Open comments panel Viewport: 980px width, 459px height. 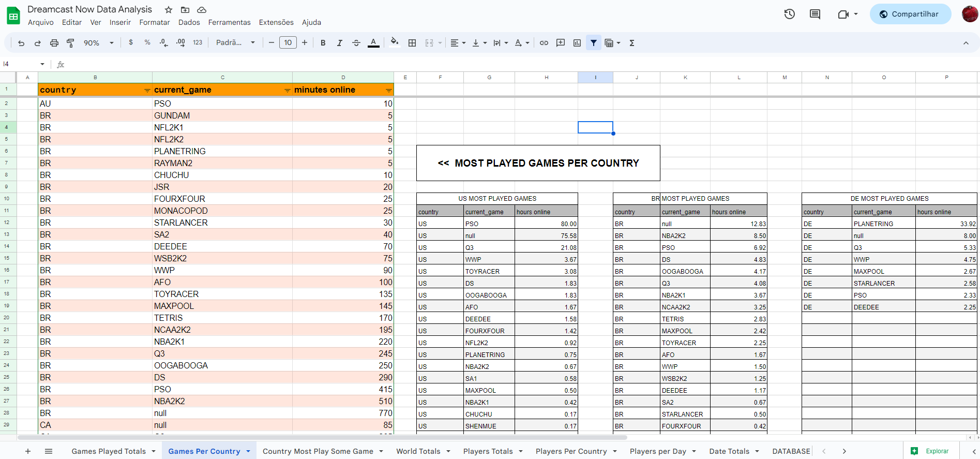(815, 14)
